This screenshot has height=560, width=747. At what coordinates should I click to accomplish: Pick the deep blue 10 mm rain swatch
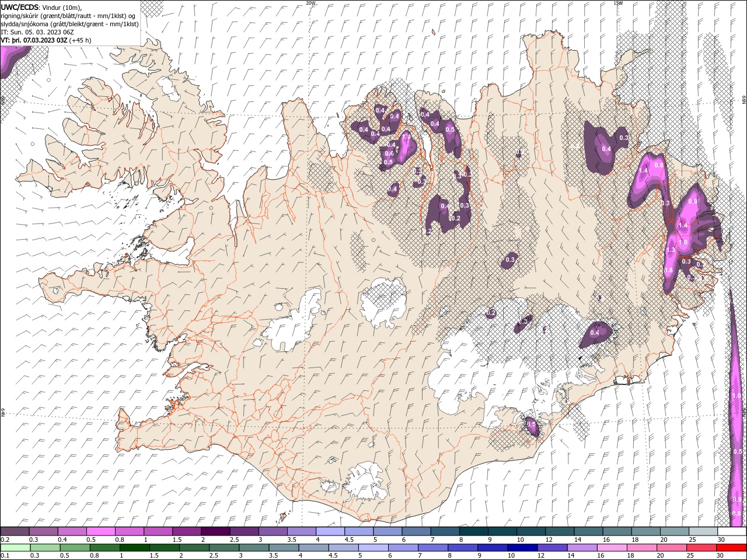click(522, 547)
